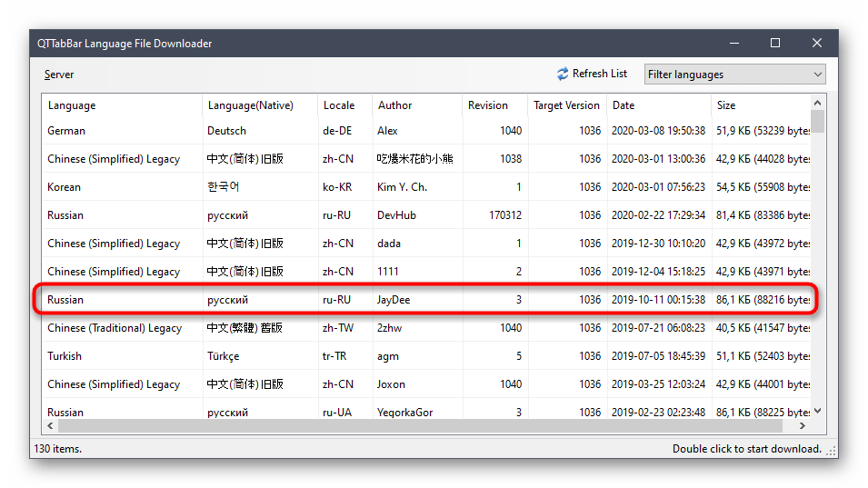This screenshot has height=488, width=868.
Task: Click the vertical scrollbar up arrow
Action: 818,102
